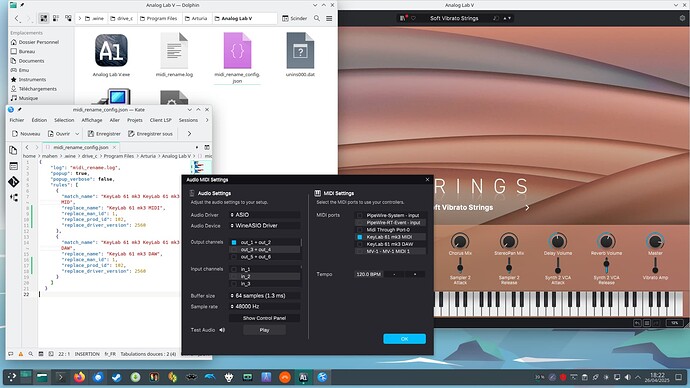Open Kate's Projects sidebar panel icon

[x=13, y=166]
